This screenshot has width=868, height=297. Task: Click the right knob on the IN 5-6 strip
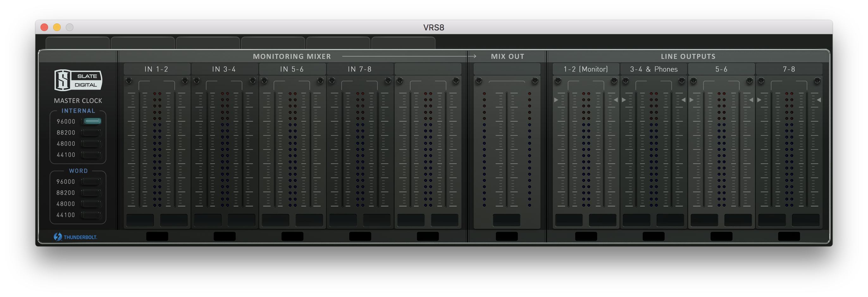click(320, 81)
